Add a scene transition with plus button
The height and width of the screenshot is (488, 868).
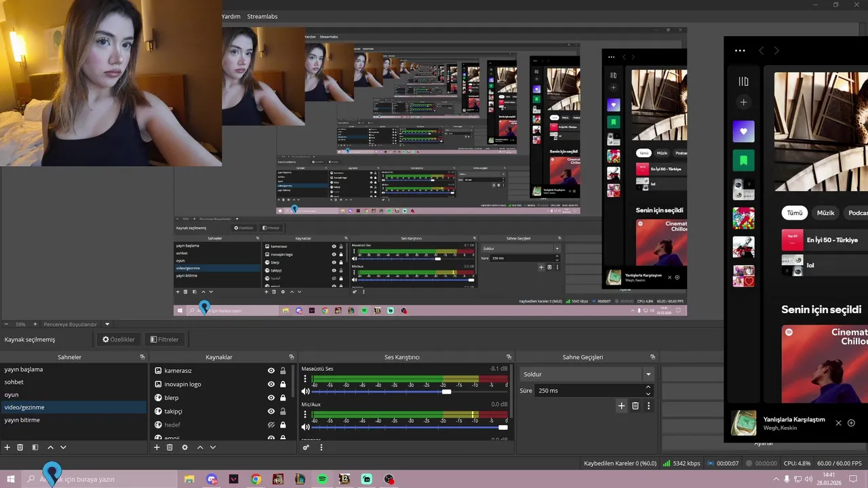(x=621, y=406)
